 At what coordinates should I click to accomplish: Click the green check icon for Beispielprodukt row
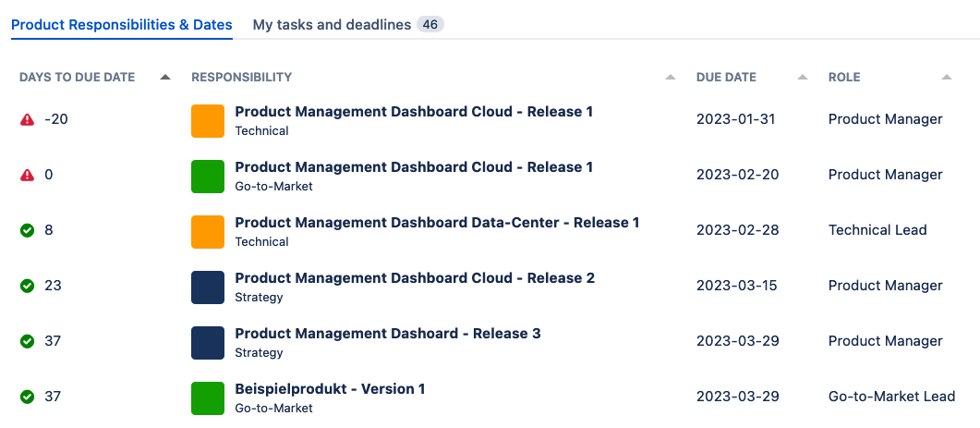click(27, 397)
